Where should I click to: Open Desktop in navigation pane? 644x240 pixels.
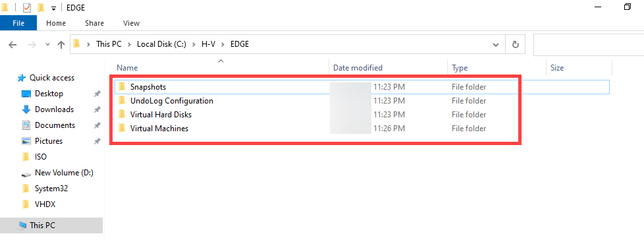pos(49,94)
